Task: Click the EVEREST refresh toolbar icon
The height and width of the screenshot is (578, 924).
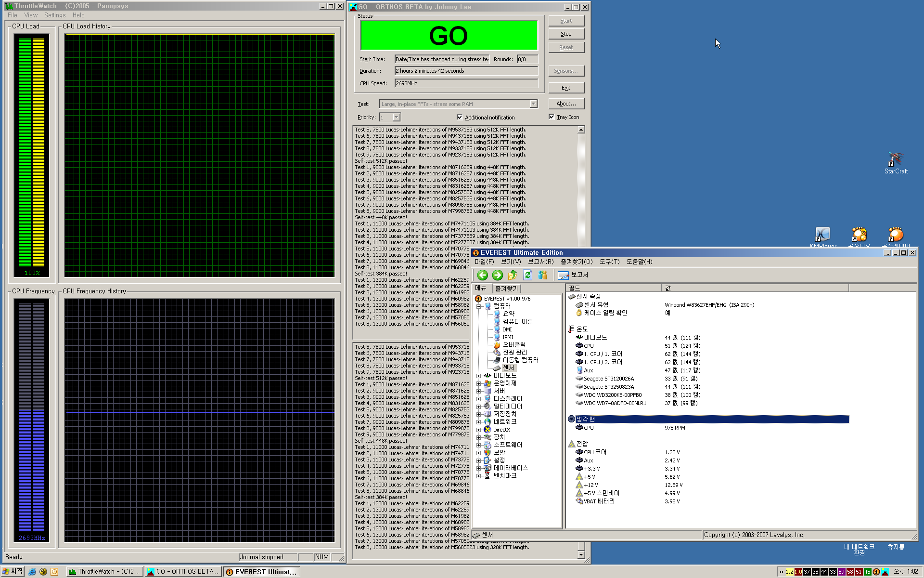Action: (528, 275)
